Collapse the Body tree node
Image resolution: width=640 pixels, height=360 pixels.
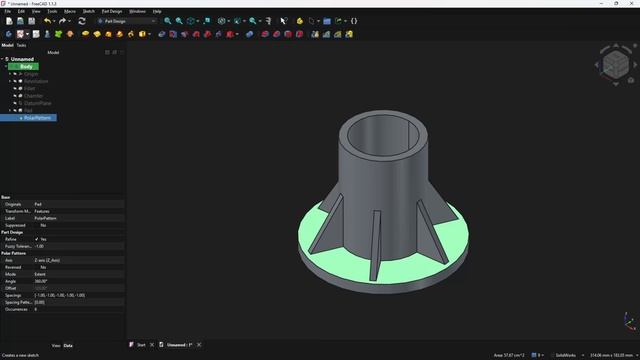[6, 67]
